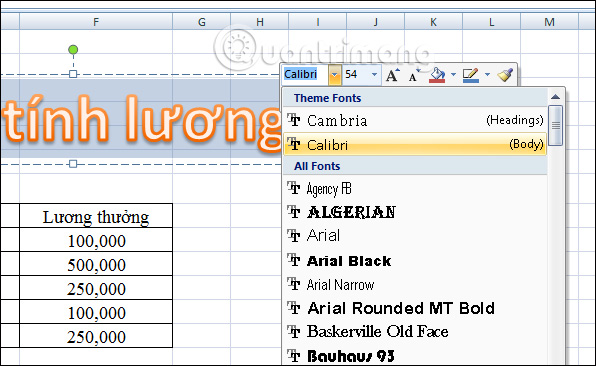The height and width of the screenshot is (366, 596).
Task: Pick the Algerian font
Action: 415,212
